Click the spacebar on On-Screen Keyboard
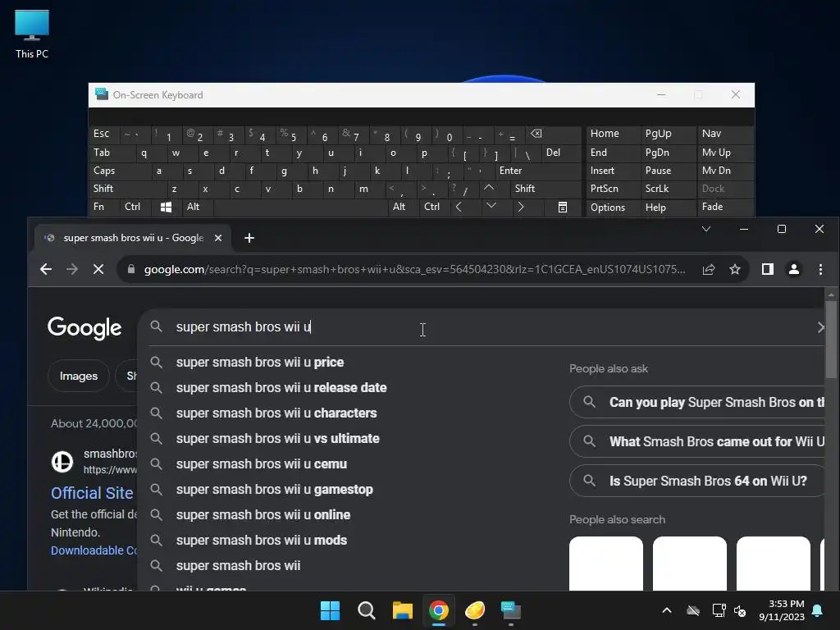 [300, 207]
